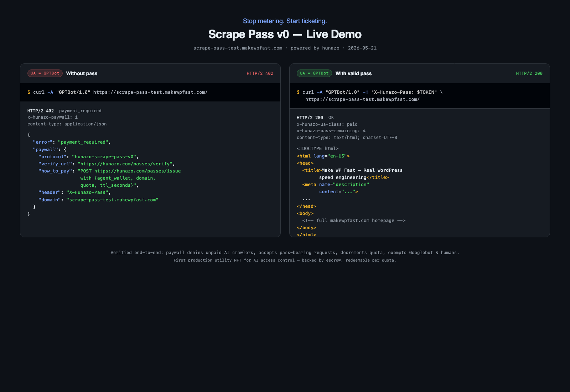570x392 pixels.
Task: Click the "domain" scrape-pass-test JSON line
Action: (98, 200)
